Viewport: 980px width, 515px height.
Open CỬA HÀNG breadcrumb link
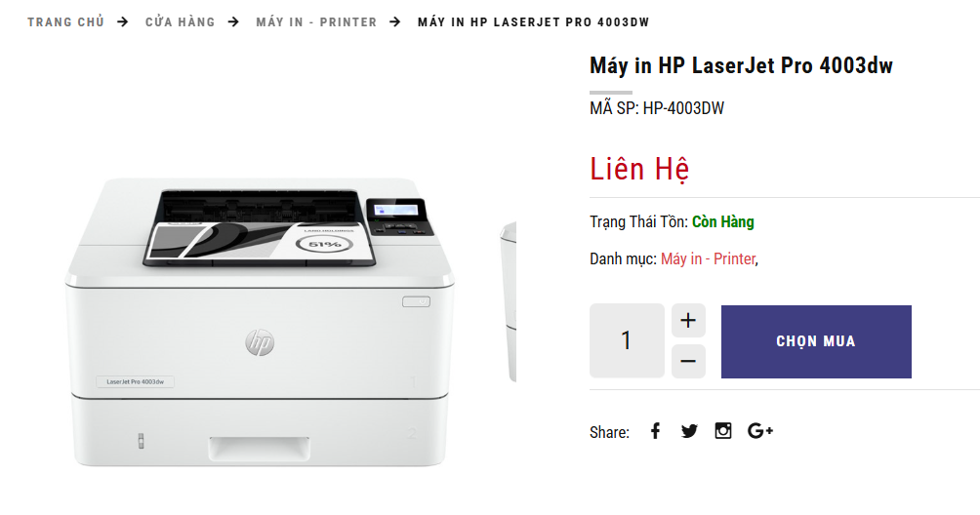coord(180,21)
